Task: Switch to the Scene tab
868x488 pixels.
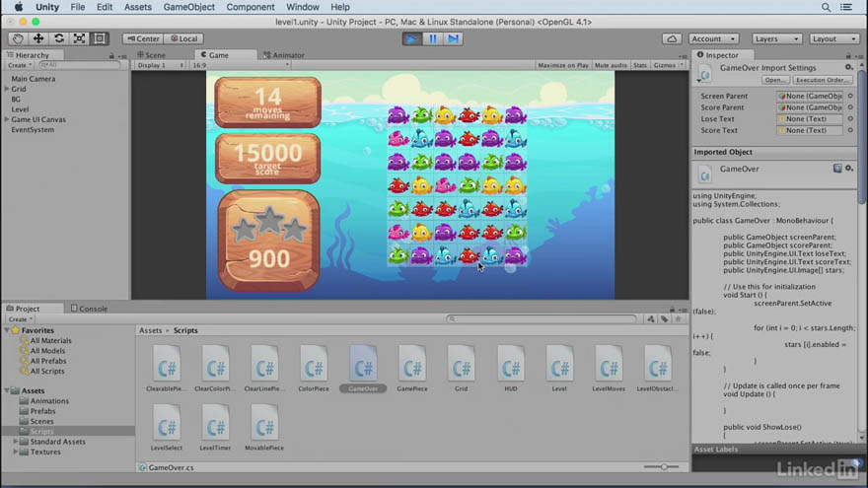Action: pyautogui.click(x=151, y=55)
